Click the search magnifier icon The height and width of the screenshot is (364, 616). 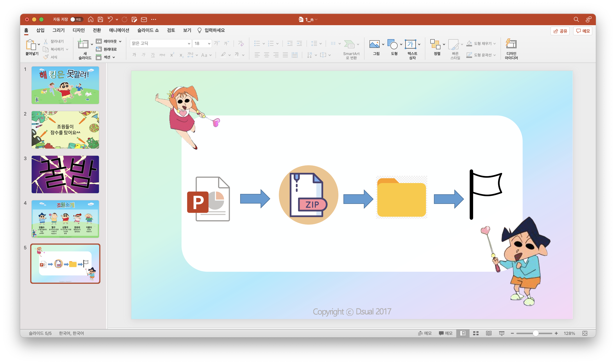tap(576, 19)
